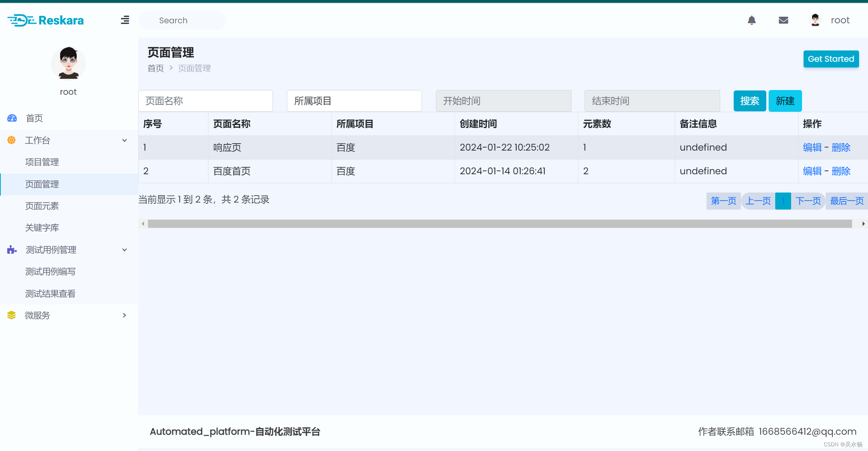
Task: Click the notification bell icon
Action: (x=752, y=20)
